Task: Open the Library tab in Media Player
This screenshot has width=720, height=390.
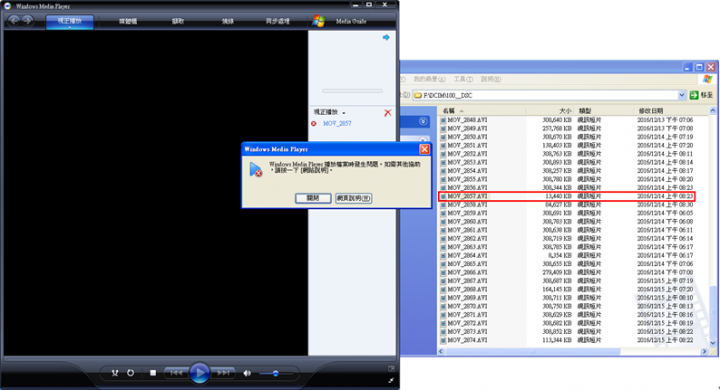Action: tap(128, 21)
